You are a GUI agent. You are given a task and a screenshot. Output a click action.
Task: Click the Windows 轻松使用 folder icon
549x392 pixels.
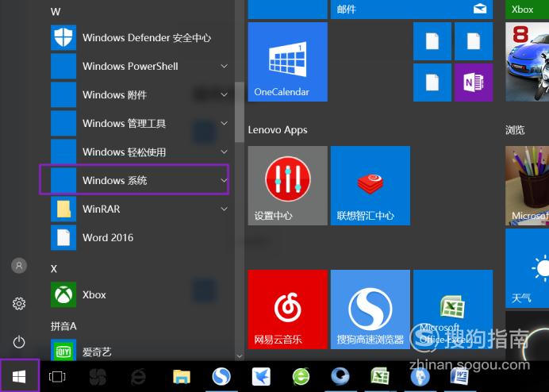pyautogui.click(x=63, y=152)
